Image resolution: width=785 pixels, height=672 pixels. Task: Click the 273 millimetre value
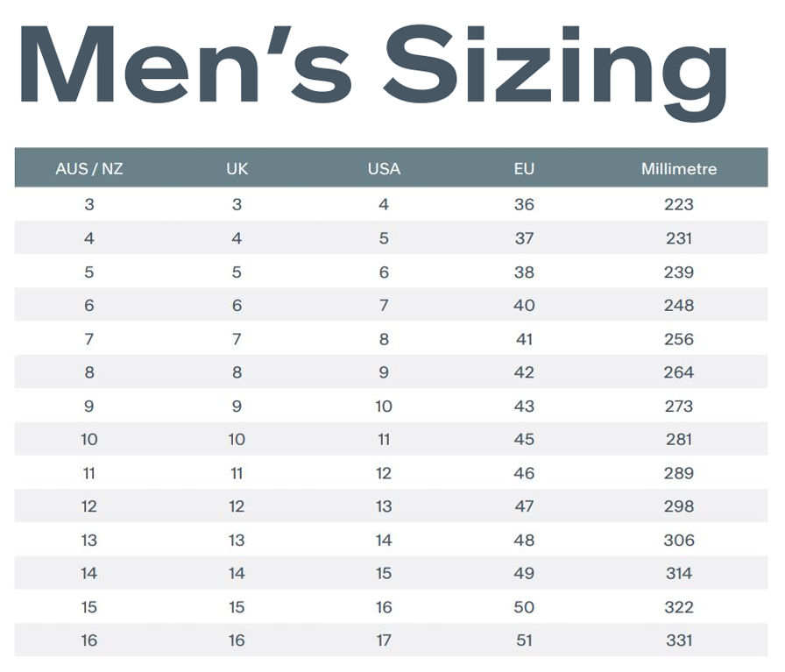click(x=679, y=407)
